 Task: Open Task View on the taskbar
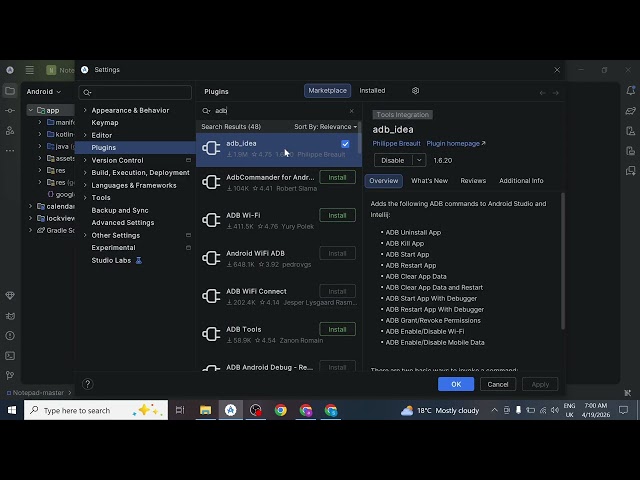(x=180, y=410)
